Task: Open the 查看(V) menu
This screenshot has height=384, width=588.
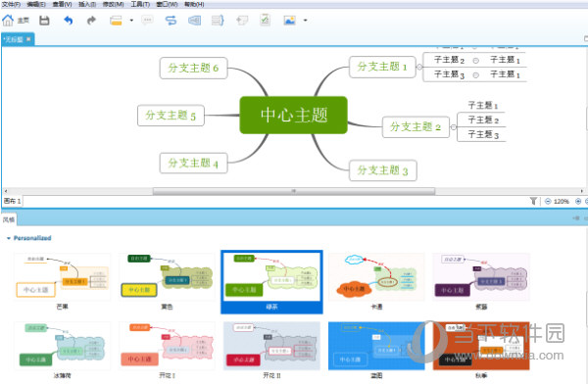Action: coord(62,4)
